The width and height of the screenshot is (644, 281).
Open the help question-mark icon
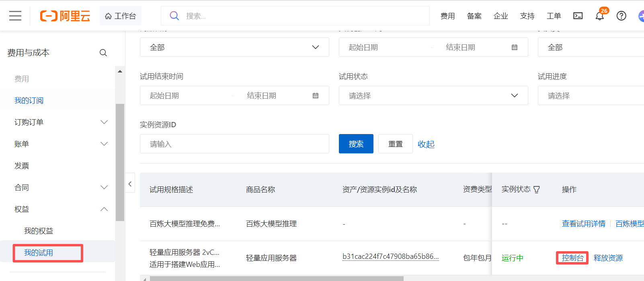pyautogui.click(x=621, y=16)
